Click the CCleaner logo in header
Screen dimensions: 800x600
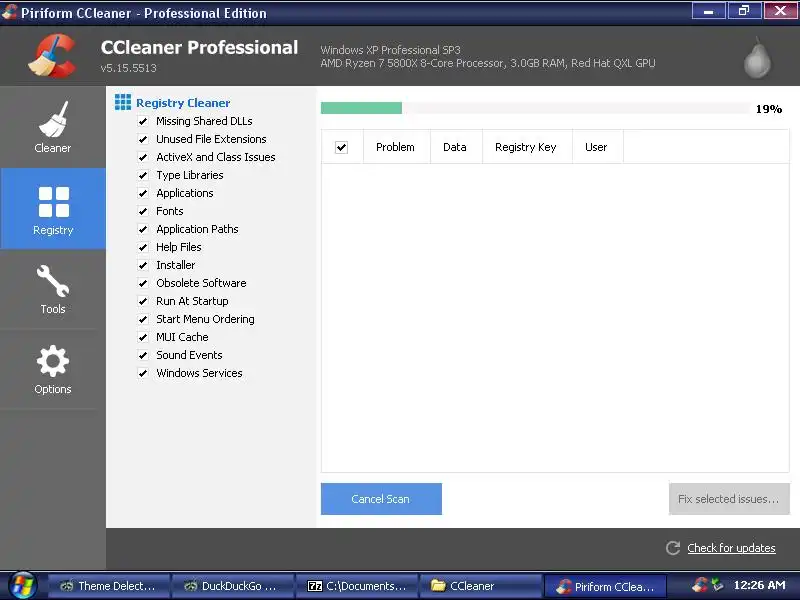click(x=53, y=56)
